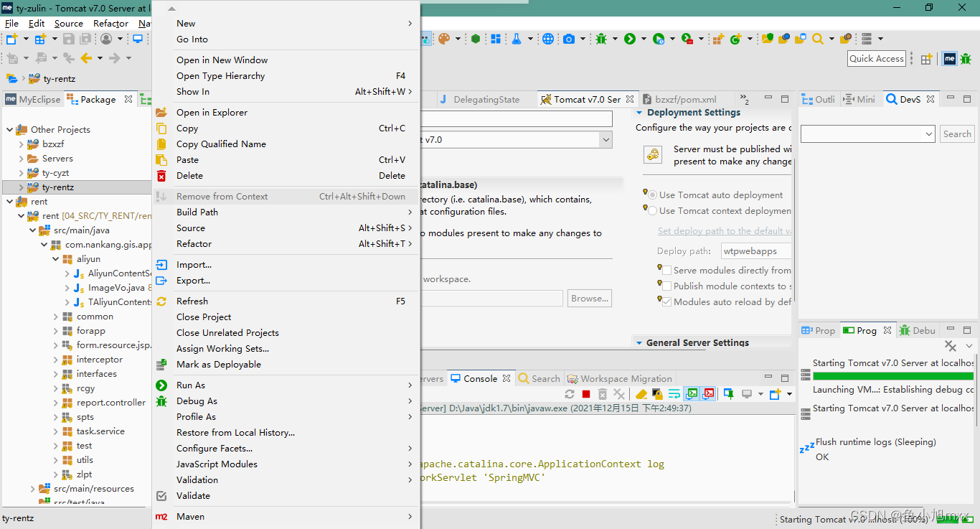
Task: Click the blue flask test icon
Action: (516, 39)
